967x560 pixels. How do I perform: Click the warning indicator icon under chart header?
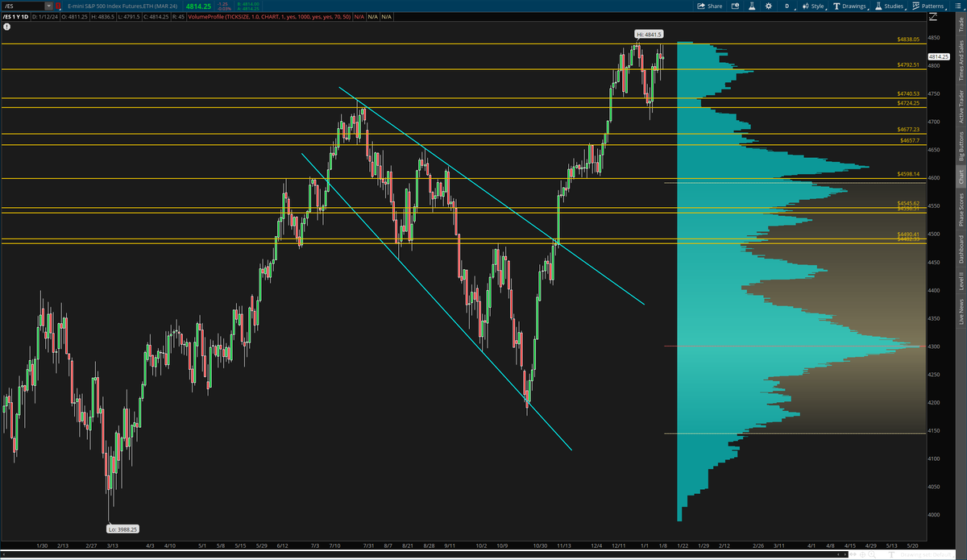6,26
